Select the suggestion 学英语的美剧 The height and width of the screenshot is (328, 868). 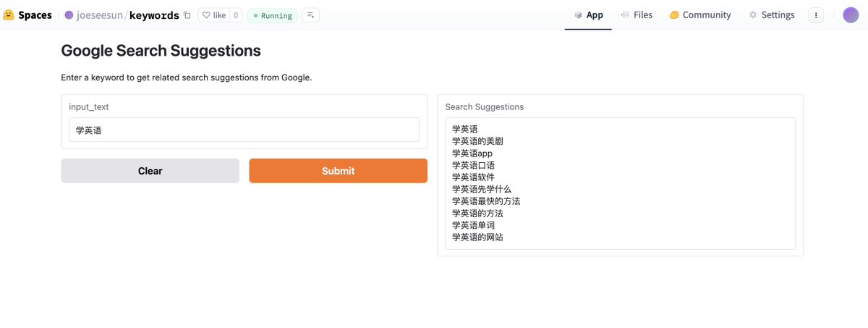coord(477,141)
